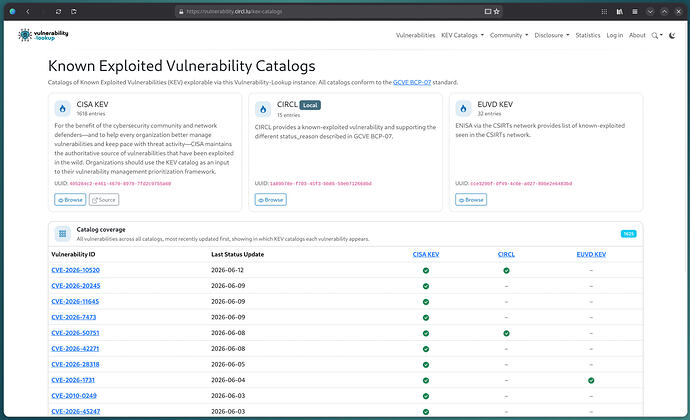The image size is (690, 420).
Task: Click the Local badge on CIRCL card
Action: pos(310,105)
